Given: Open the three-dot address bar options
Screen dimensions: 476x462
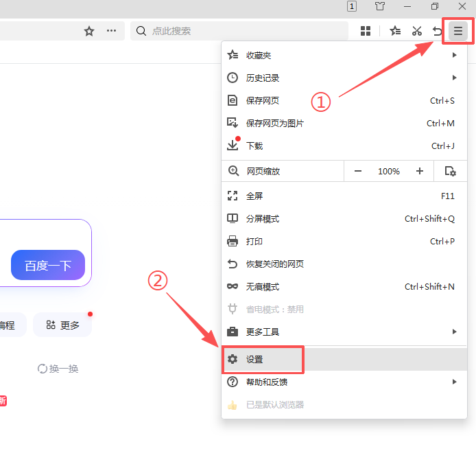Looking at the screenshot, I should click(x=111, y=31).
